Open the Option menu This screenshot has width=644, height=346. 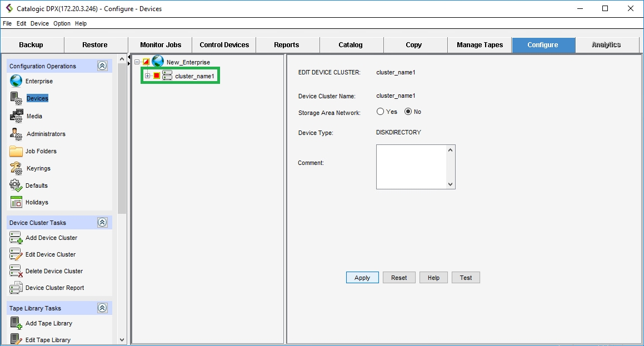62,23
